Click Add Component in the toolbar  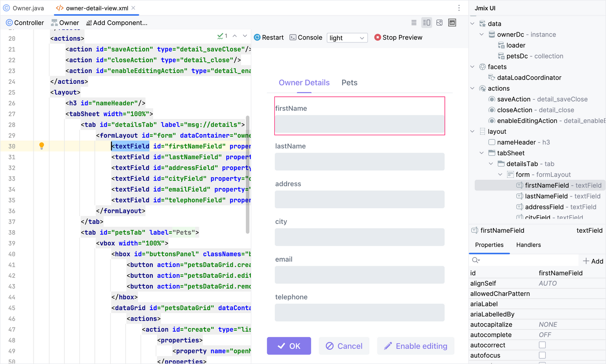pos(117,23)
